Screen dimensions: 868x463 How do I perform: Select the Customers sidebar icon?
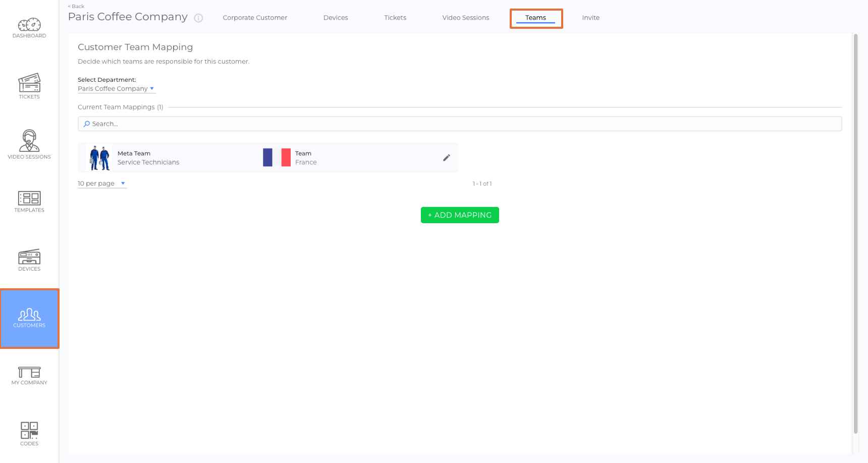(x=29, y=319)
